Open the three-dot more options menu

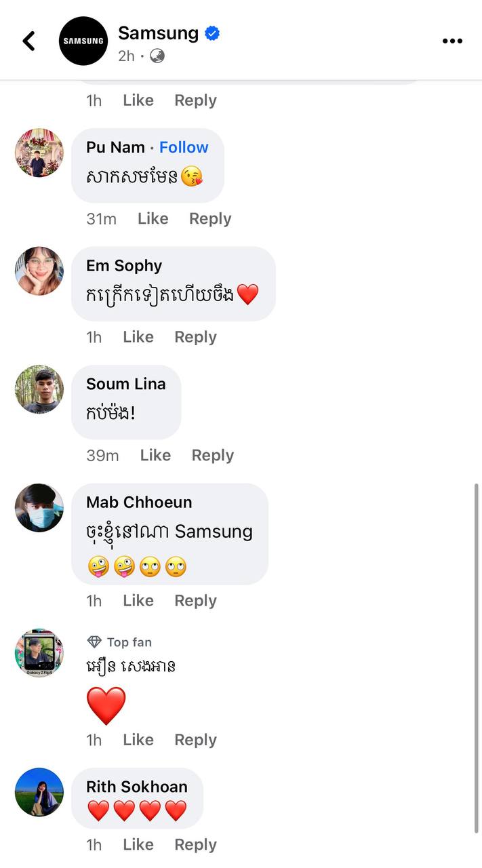coord(452,41)
